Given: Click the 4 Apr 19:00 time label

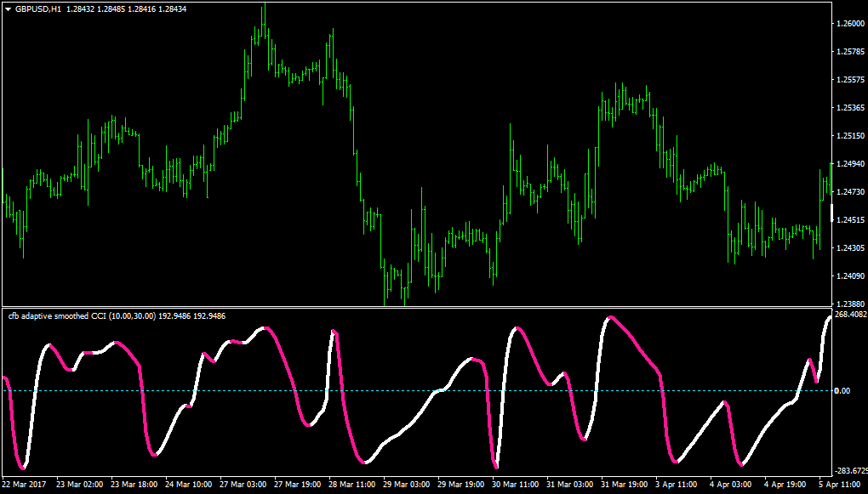Looking at the screenshot, I should tap(786, 484).
